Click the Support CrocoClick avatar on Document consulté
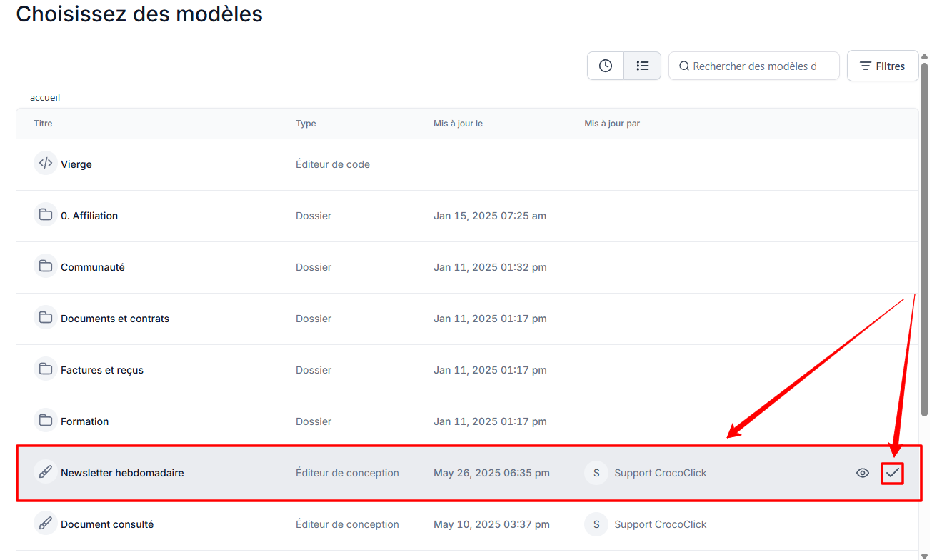Screen dimensions: 947x560 tap(596, 524)
